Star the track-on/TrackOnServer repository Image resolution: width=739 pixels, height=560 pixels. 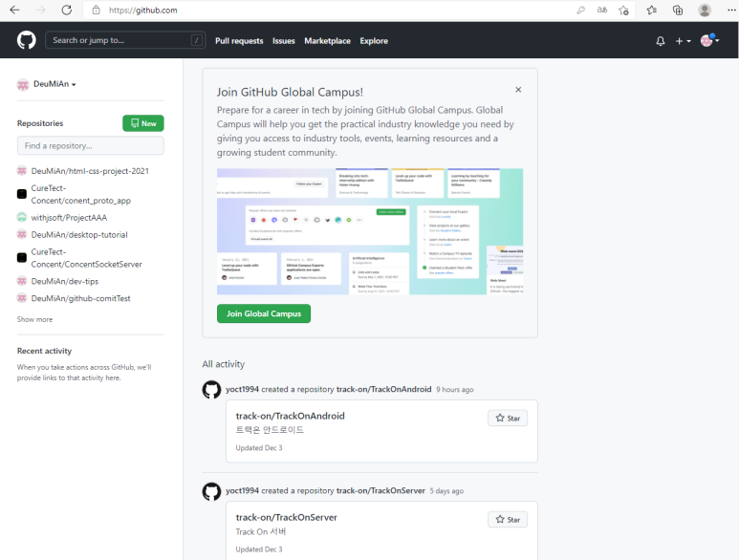[508, 520]
